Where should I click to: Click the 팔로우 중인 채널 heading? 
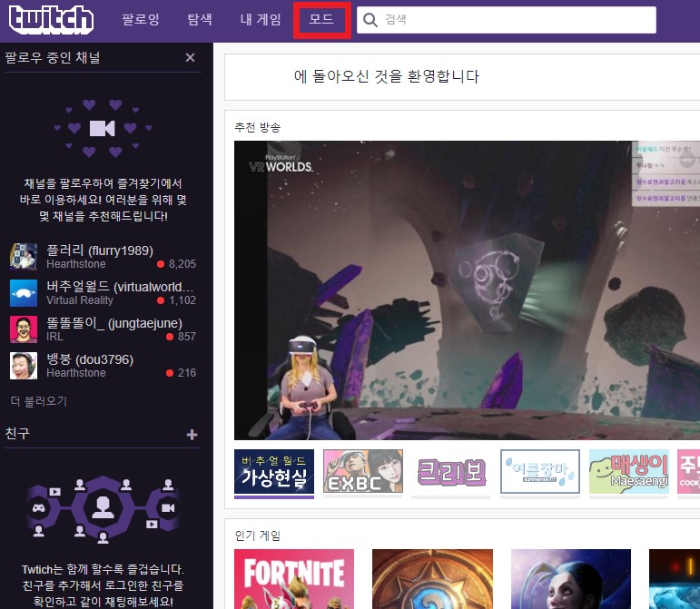[53, 57]
